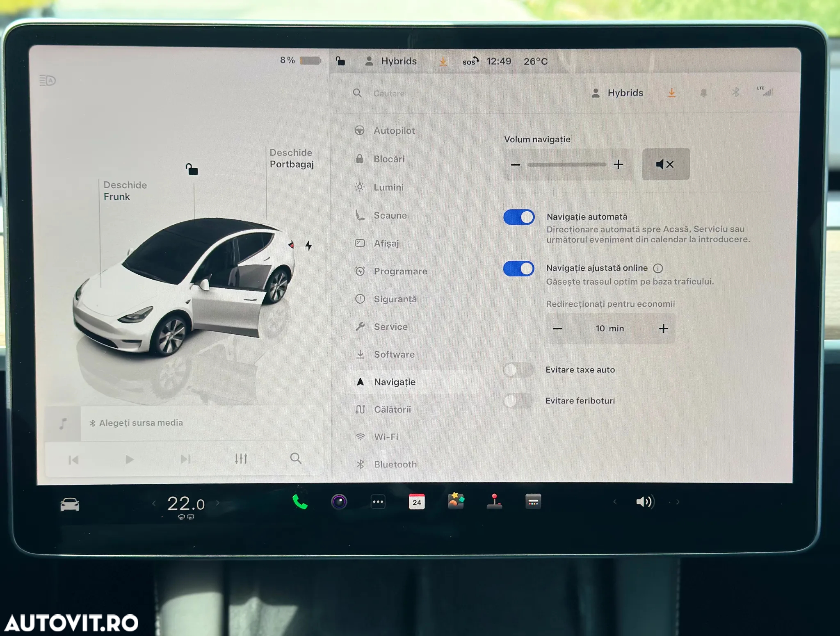Viewport: 840px width, 636px height.
Task: Enable Evitare taxe auto toggle
Action: pos(518,370)
